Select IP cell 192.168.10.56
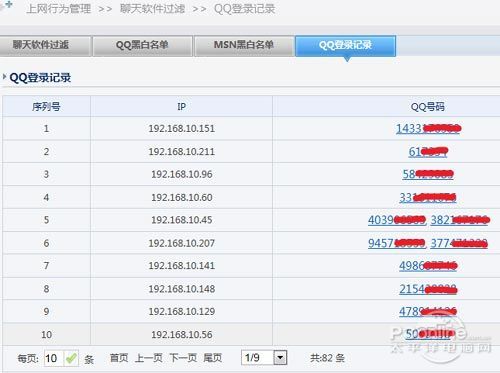This screenshot has height=373, width=500. click(182, 335)
